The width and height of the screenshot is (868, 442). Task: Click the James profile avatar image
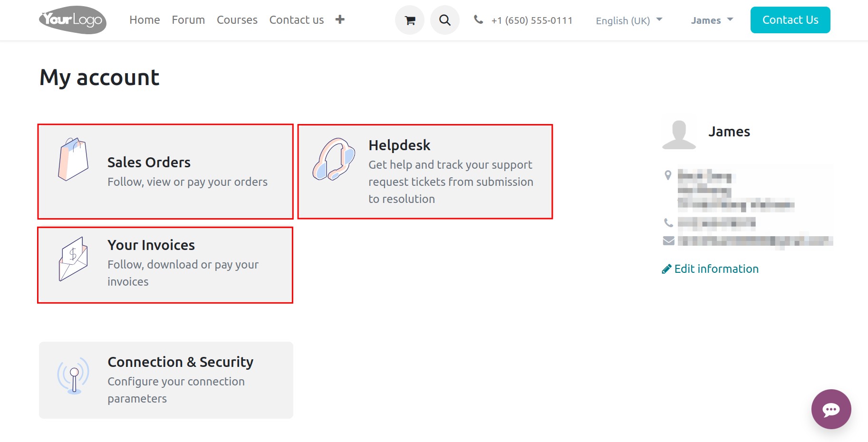pyautogui.click(x=679, y=135)
